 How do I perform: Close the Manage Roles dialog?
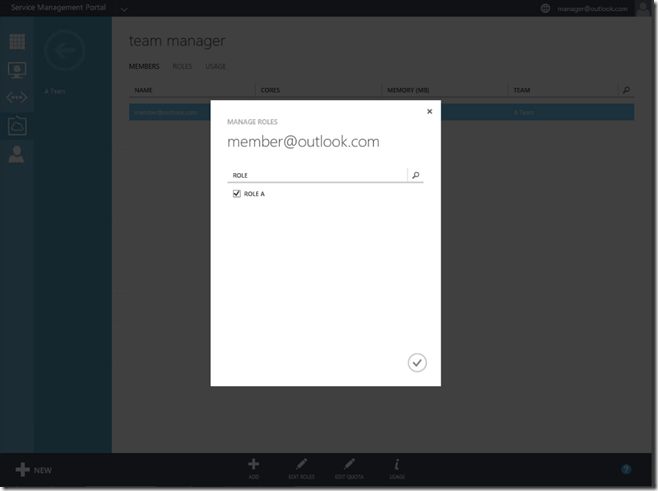tap(430, 112)
